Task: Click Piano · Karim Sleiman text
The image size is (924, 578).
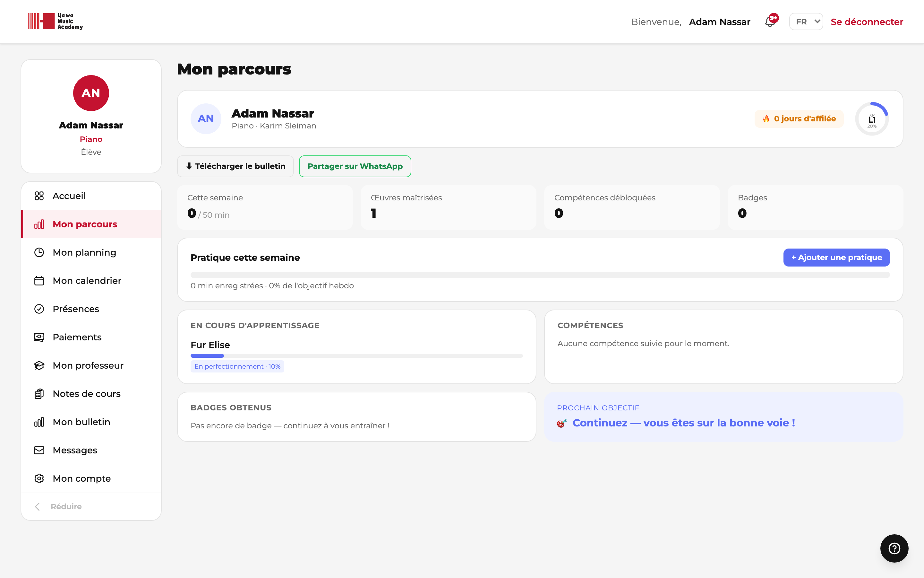Action: 274,126
